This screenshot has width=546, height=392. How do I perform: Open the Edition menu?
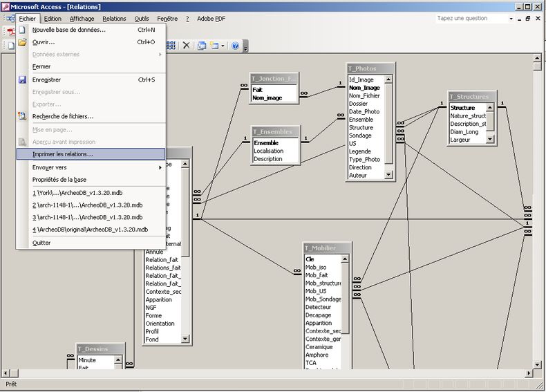(53, 19)
